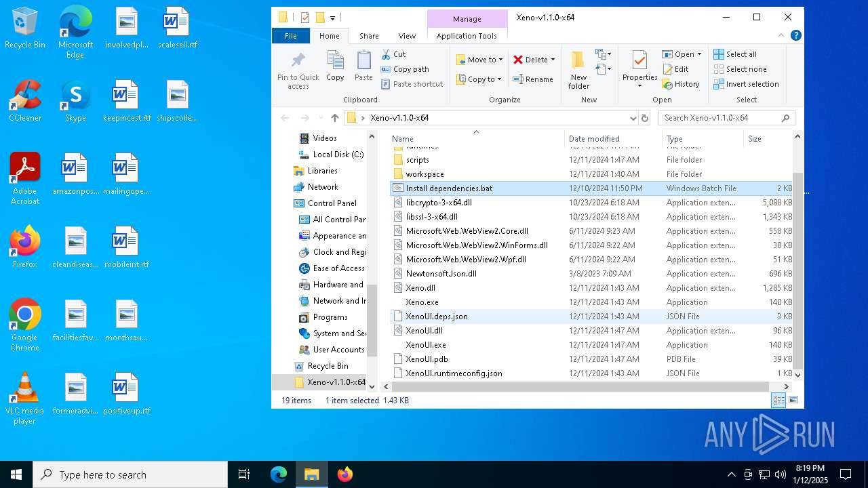Select Paste shortcut in ribbon

point(412,84)
